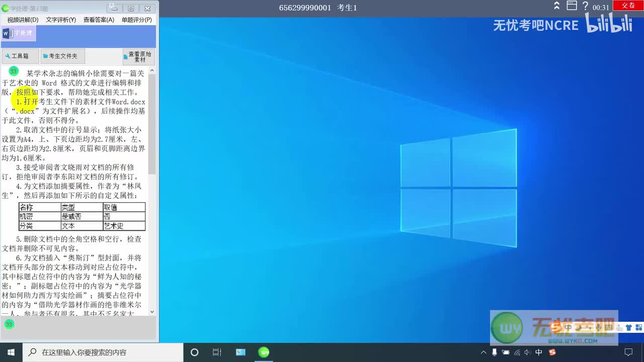644x362 pixels.
Task: Open the Windows Start menu
Action: (x=11, y=352)
